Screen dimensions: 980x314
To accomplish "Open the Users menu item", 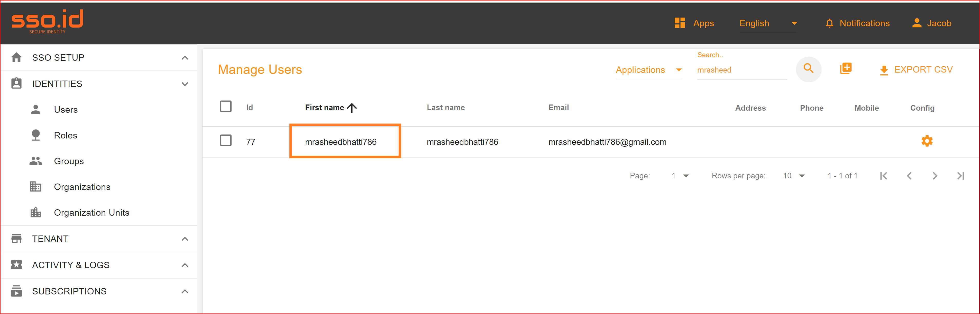I will tap(66, 110).
